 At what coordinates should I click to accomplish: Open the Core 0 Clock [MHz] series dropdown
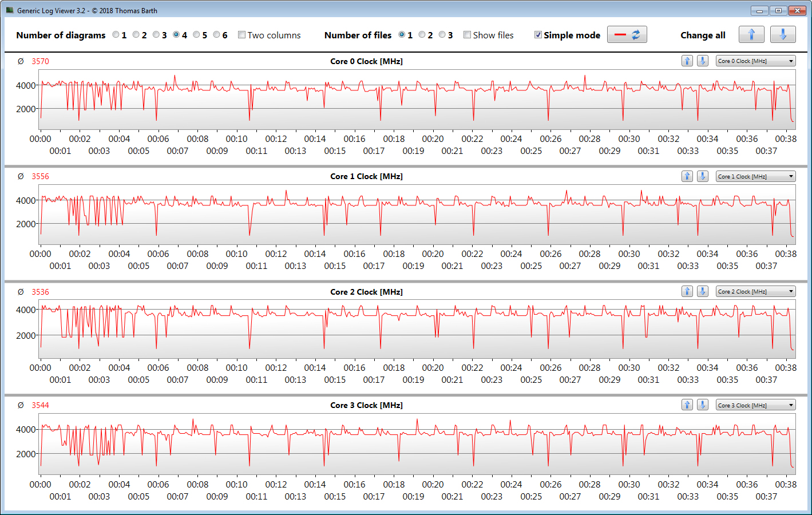click(755, 61)
